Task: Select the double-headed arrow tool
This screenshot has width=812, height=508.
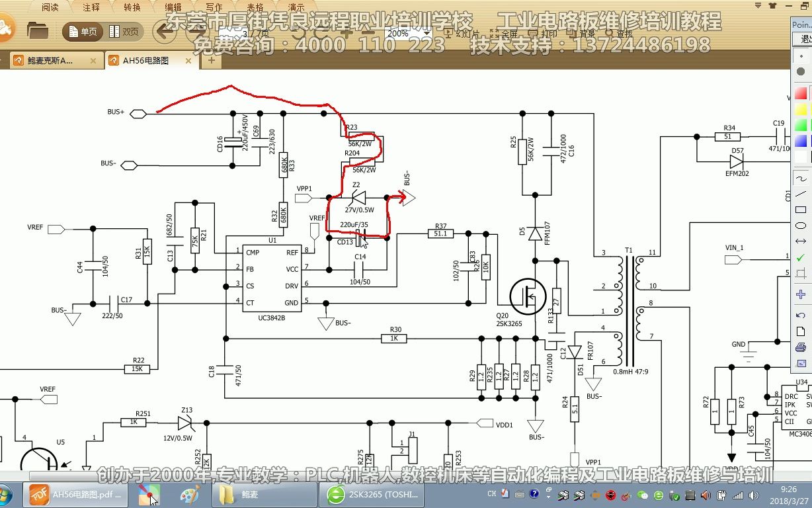Action: [x=801, y=241]
